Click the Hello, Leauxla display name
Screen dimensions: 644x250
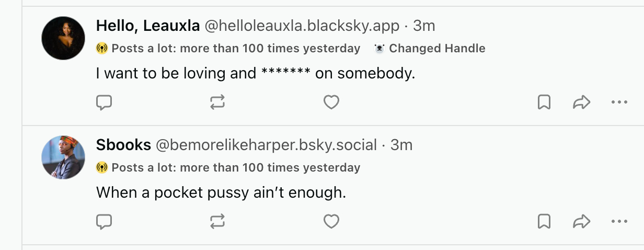(148, 25)
